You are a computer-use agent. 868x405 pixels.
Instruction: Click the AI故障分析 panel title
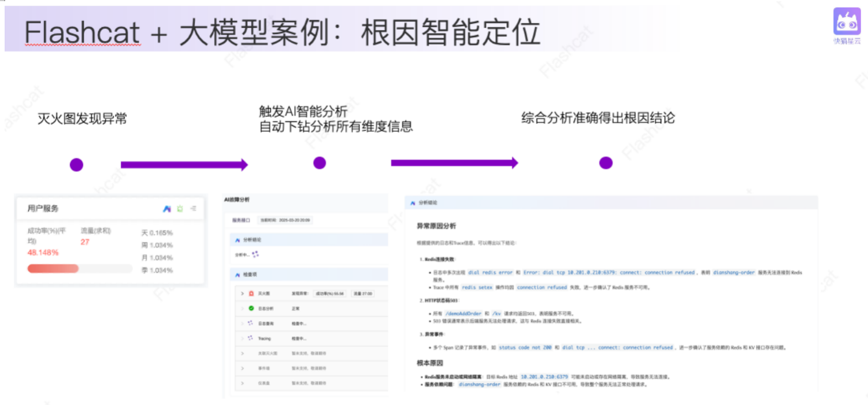coord(237,200)
